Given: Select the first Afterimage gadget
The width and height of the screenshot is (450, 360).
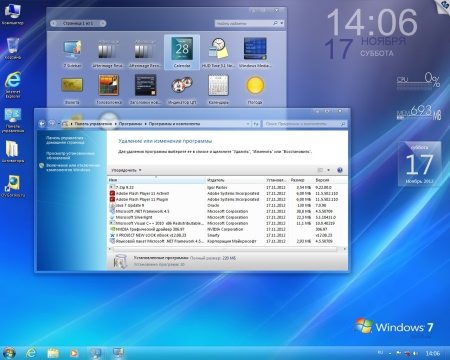Looking at the screenshot, I should coord(108,53).
